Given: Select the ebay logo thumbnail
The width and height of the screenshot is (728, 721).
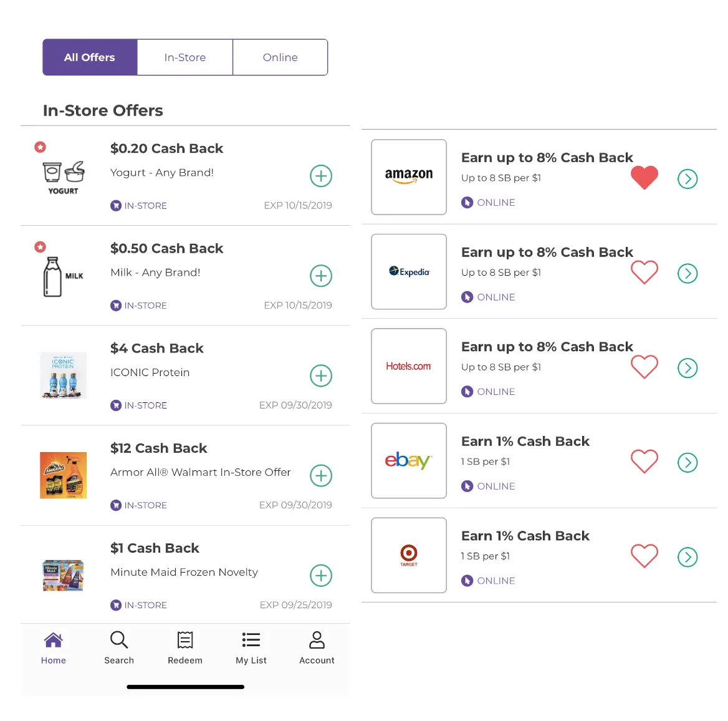Looking at the screenshot, I should tap(409, 461).
